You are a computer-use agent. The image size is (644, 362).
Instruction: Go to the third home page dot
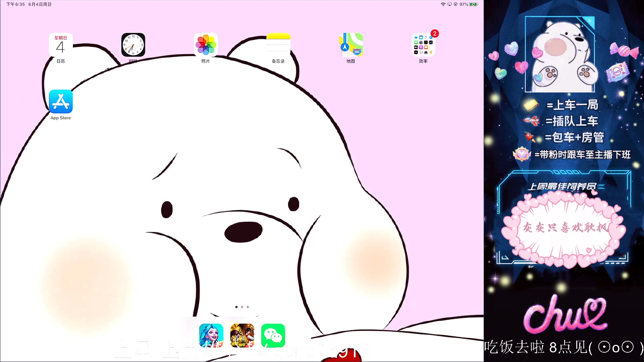pos(248,307)
